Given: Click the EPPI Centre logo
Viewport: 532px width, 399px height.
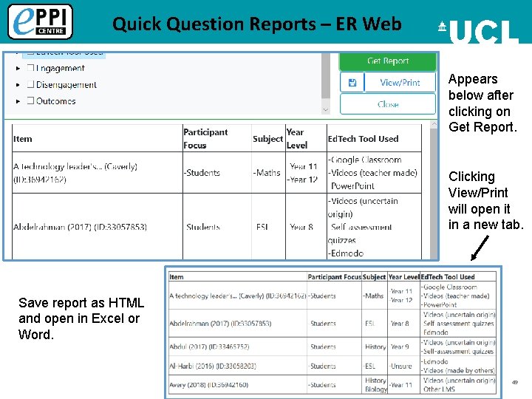Looking at the screenshot, I should (x=40, y=21).
